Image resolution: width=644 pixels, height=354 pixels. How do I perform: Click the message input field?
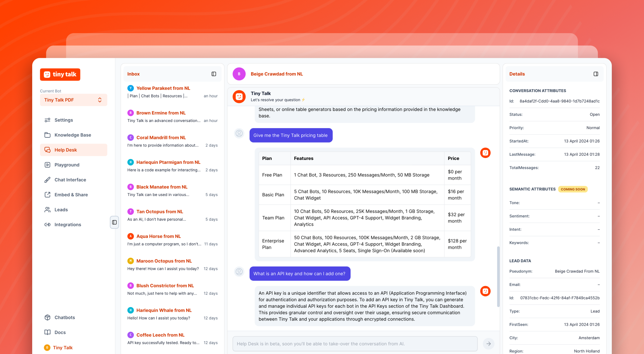click(355, 344)
